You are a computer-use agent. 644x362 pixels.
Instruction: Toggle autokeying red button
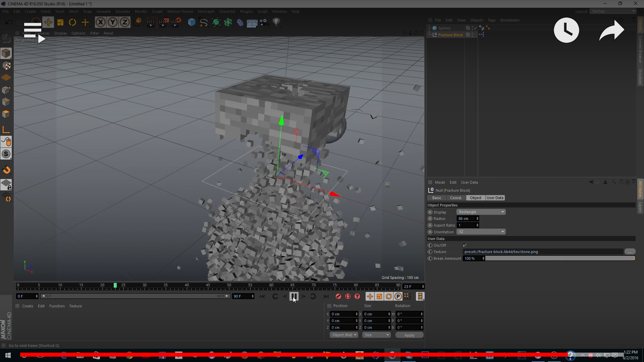click(x=348, y=296)
